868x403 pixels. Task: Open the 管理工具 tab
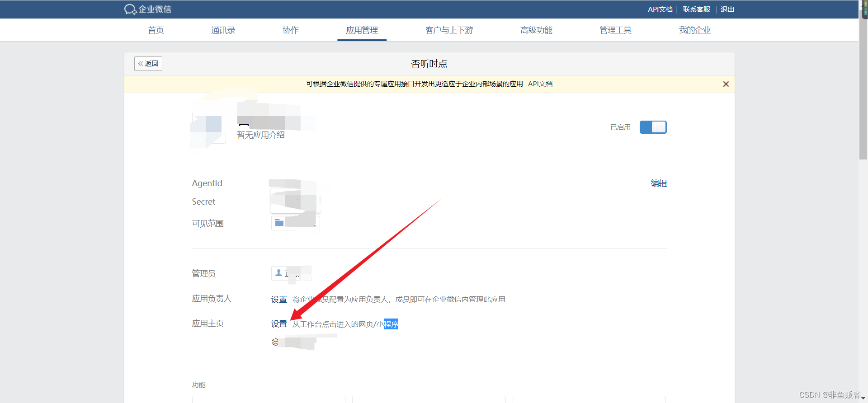tap(615, 30)
